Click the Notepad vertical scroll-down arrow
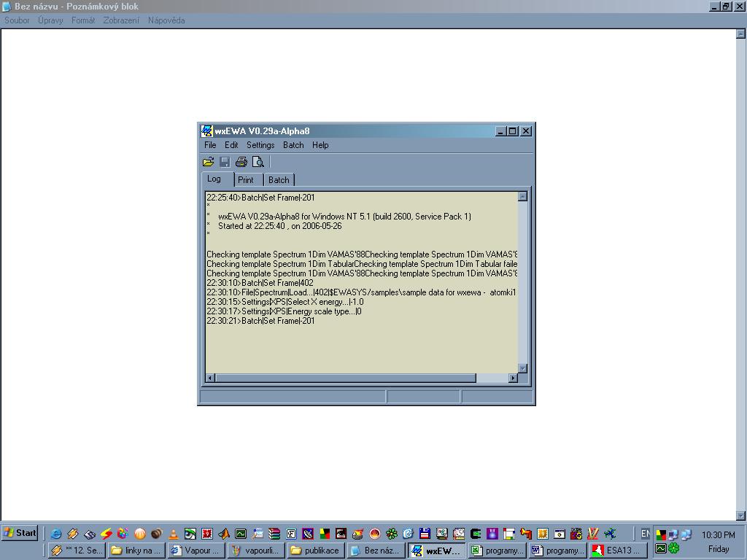This screenshot has height=560, width=747. tap(740, 516)
